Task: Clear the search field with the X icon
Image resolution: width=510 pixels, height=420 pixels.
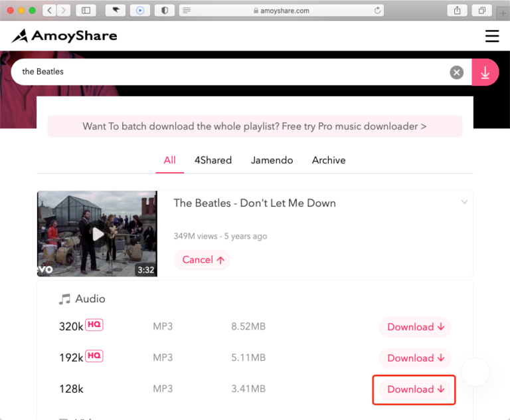Action: [456, 72]
